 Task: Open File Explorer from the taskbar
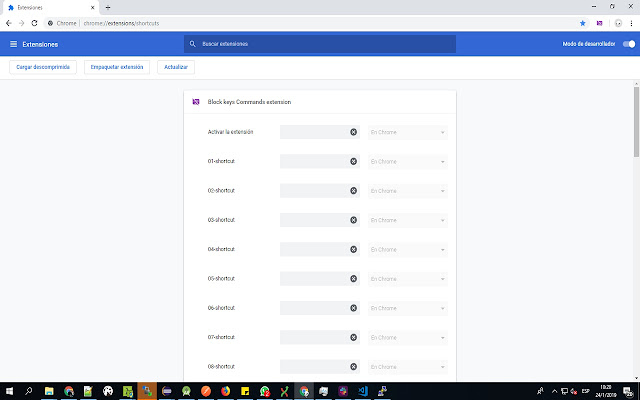pyautogui.click(x=49, y=391)
